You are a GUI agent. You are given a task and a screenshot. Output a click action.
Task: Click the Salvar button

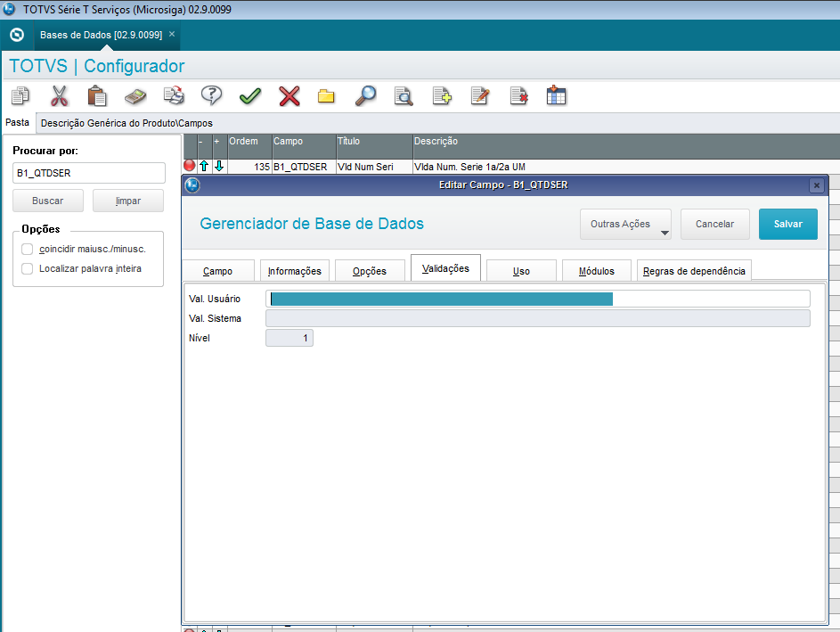[788, 224]
